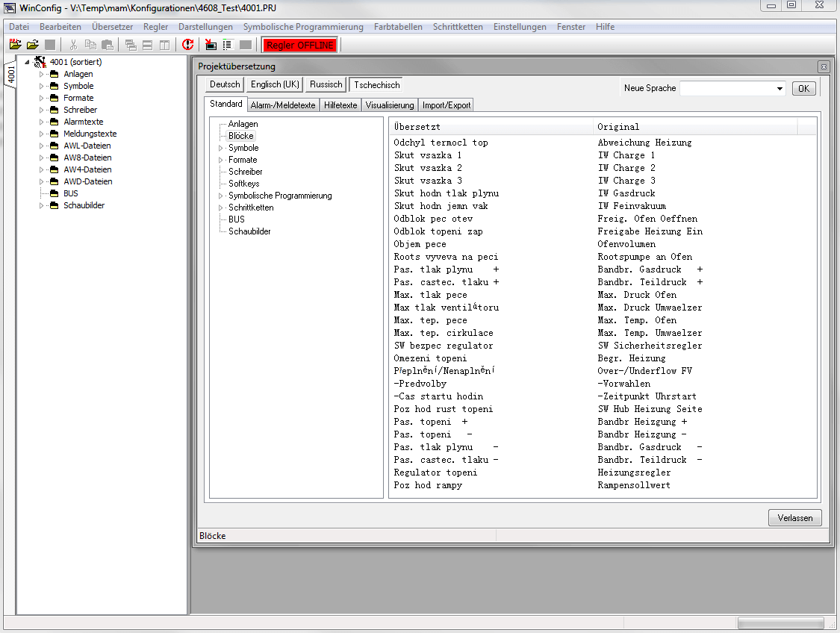Click the open file folder toolbar icon

(x=33, y=45)
